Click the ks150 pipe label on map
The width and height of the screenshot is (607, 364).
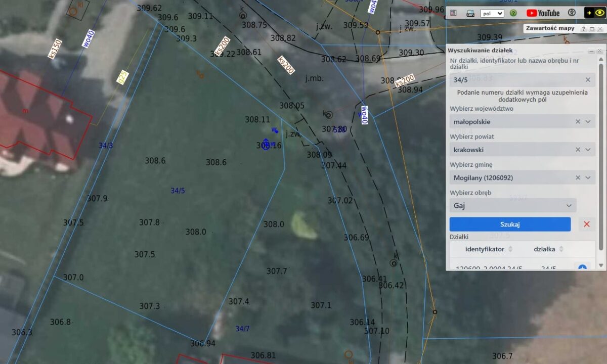54,49
